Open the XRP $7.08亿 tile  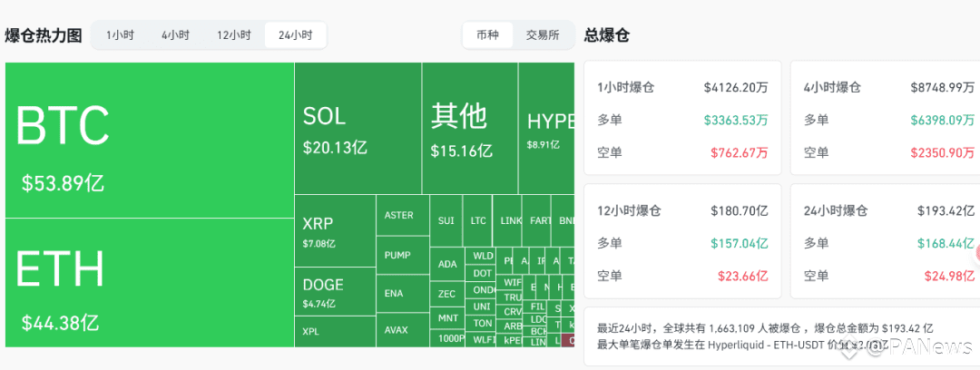click(x=335, y=230)
